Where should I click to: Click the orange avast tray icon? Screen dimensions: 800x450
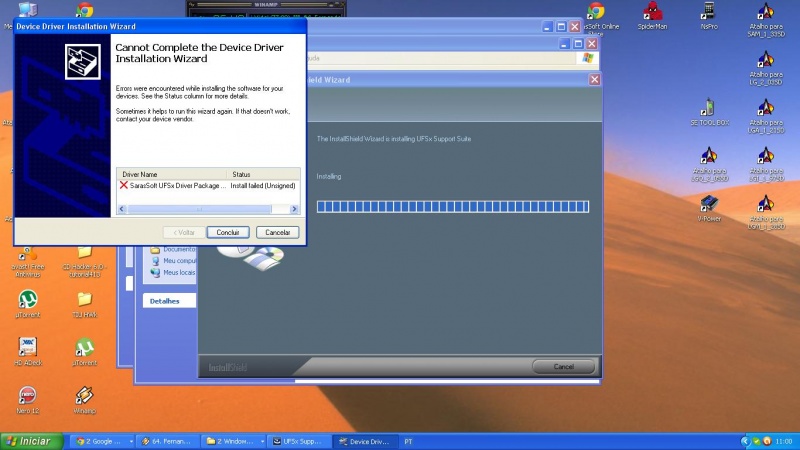tap(766, 441)
